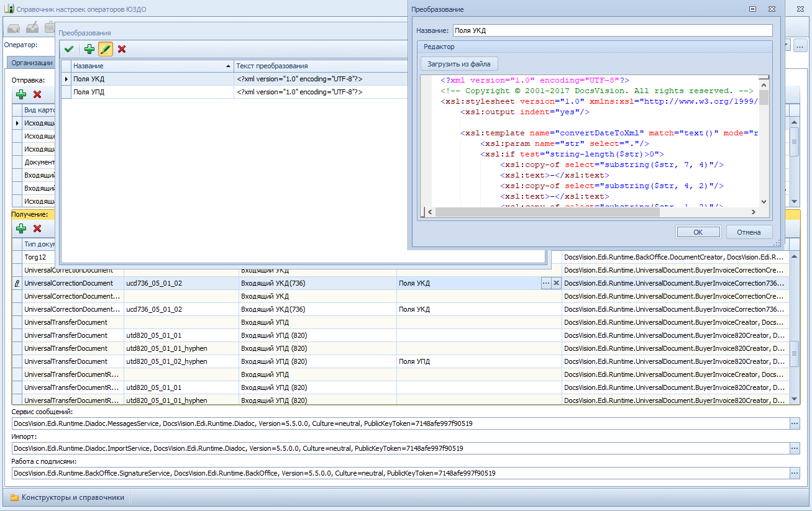This screenshot has height=511, width=812.
Task: Click ellipsis button next to Оператор dropdown
Action: tap(800, 45)
